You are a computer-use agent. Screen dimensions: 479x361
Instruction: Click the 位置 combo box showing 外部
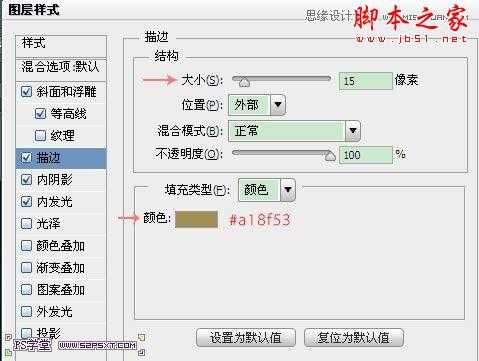[257, 105]
